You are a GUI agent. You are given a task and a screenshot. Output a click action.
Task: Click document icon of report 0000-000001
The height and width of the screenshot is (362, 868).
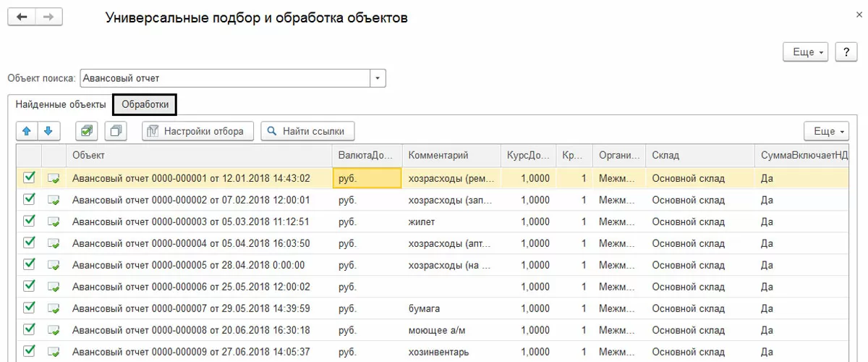54,178
